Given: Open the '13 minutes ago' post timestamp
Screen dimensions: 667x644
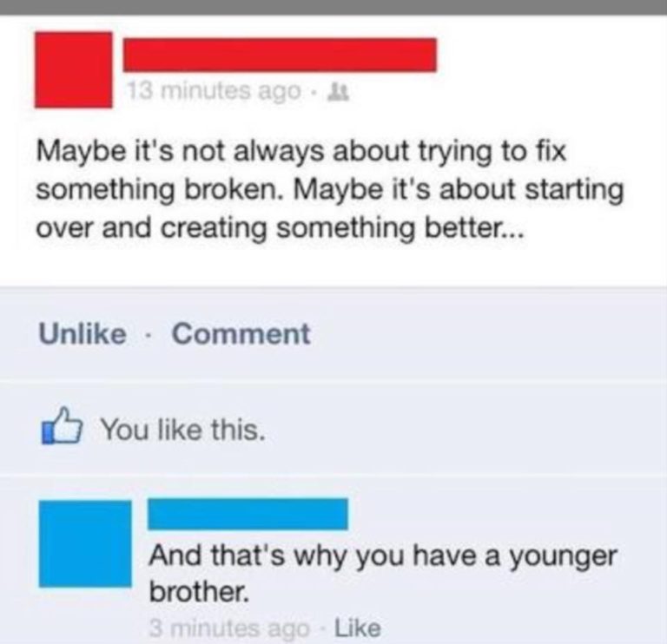Looking at the screenshot, I should 214,91.
